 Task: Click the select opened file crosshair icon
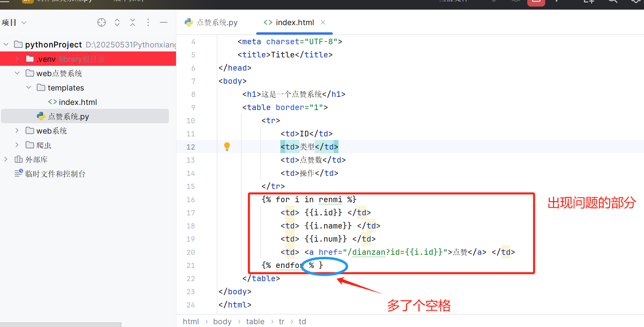pos(102,22)
